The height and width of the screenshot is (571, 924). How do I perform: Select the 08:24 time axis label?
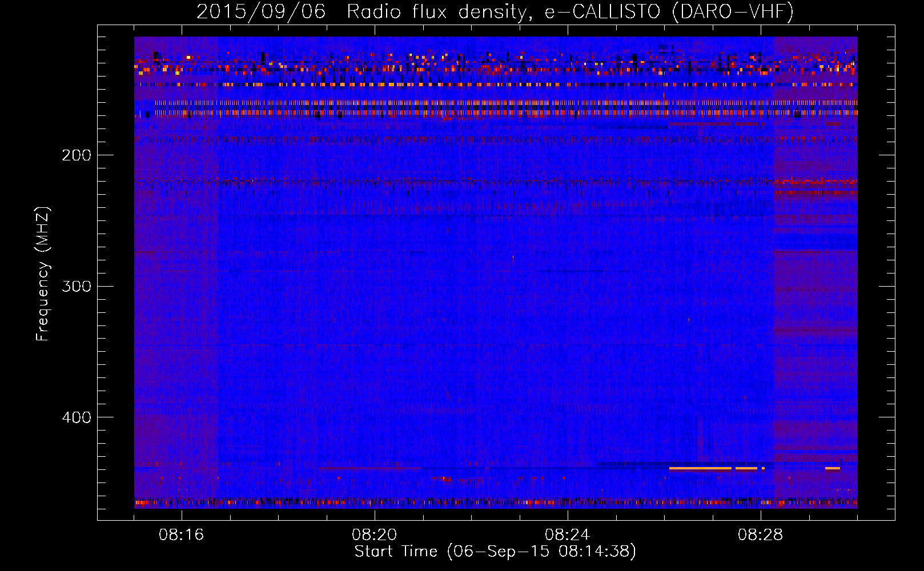pyautogui.click(x=567, y=535)
